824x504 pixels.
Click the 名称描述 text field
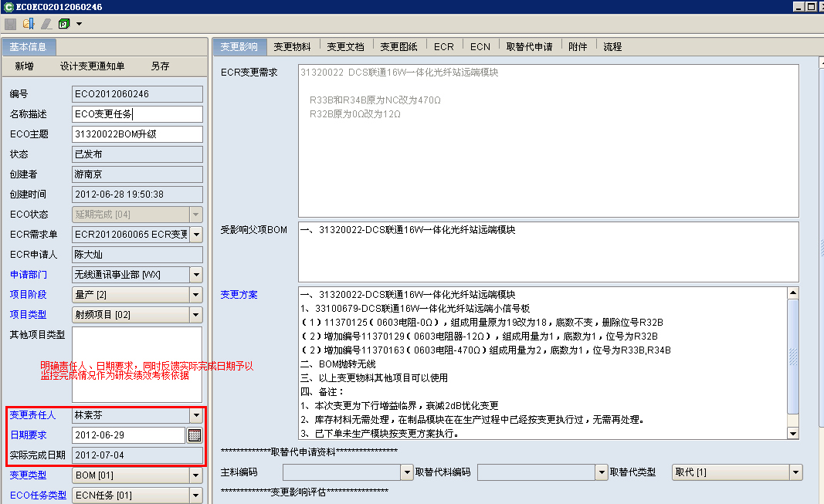137,114
